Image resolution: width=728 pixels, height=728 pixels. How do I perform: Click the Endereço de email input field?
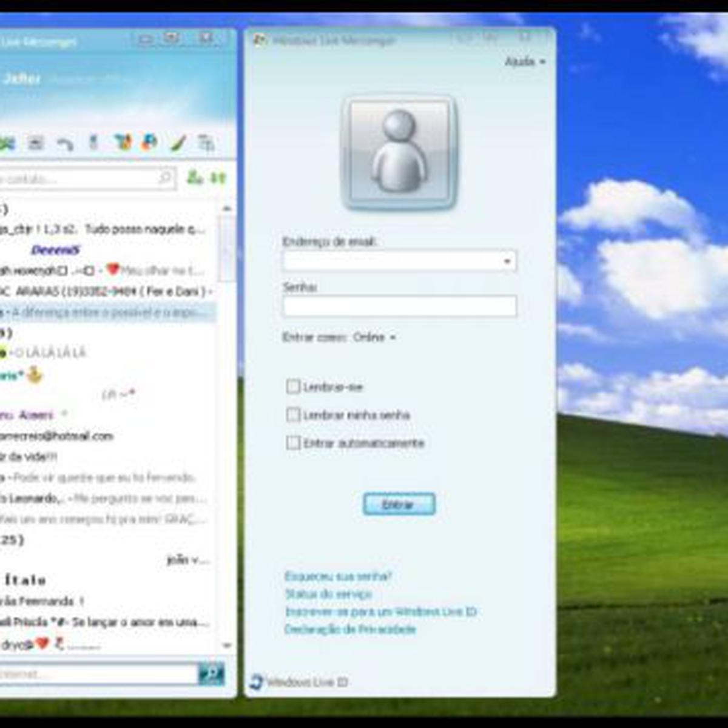pos(399,261)
